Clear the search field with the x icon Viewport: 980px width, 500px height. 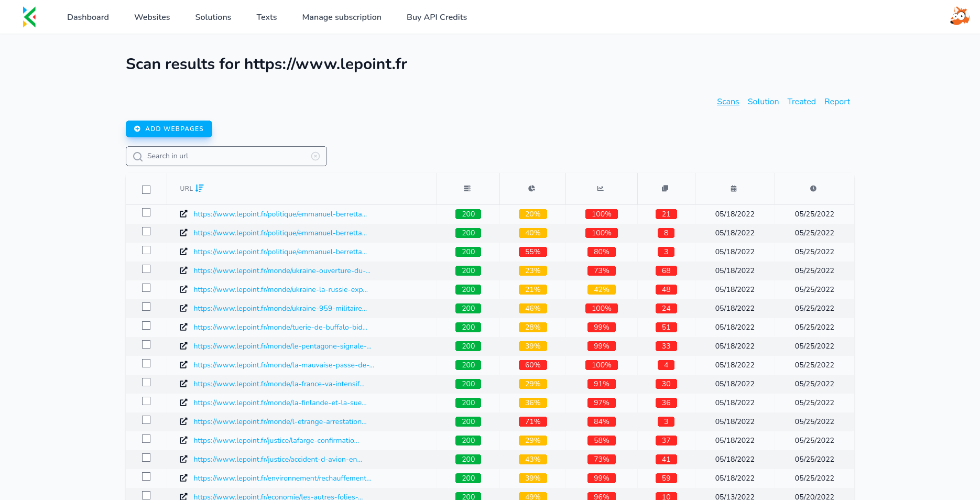click(315, 156)
